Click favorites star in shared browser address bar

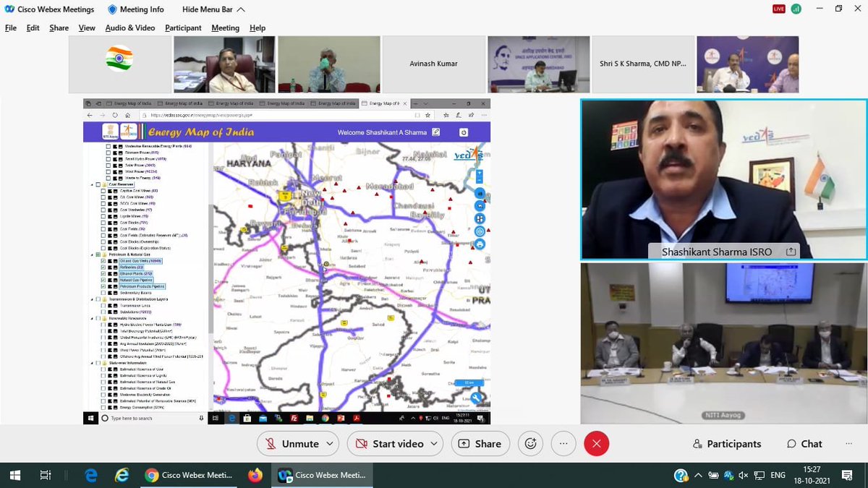click(x=427, y=115)
